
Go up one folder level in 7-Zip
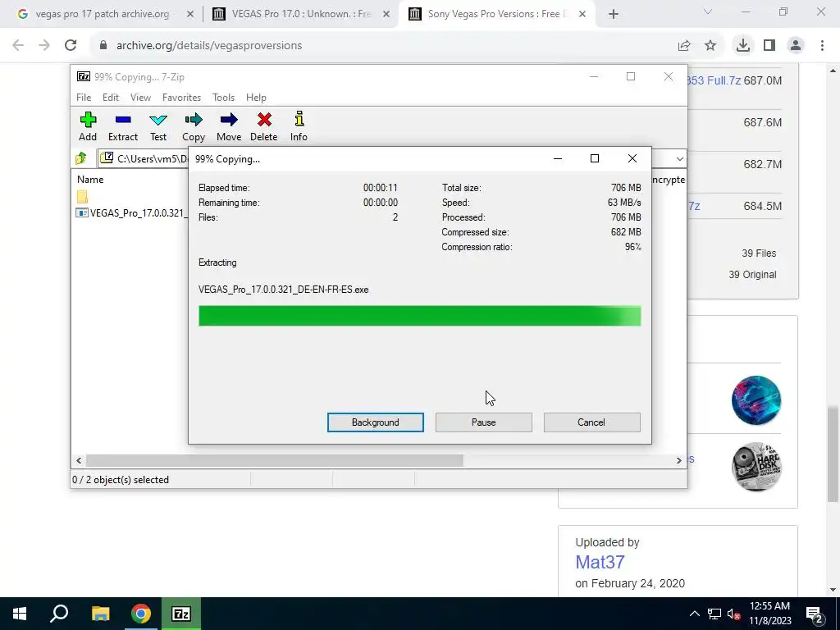[81, 158]
